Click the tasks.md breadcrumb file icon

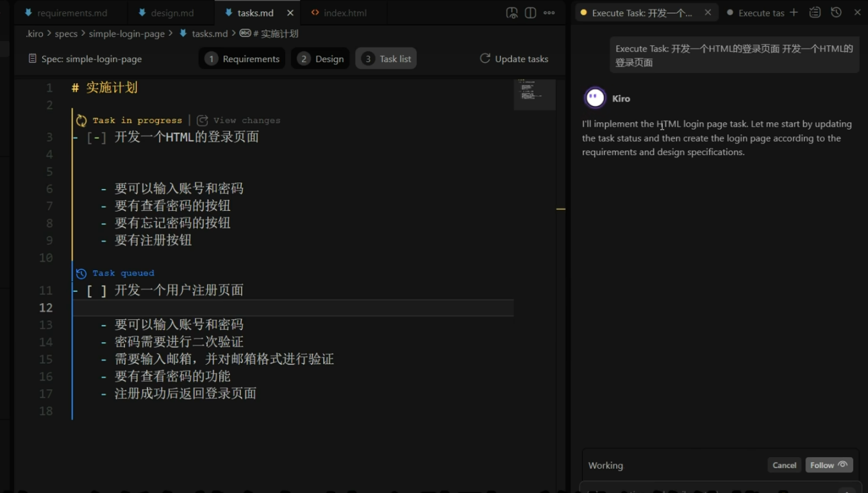pyautogui.click(x=183, y=33)
